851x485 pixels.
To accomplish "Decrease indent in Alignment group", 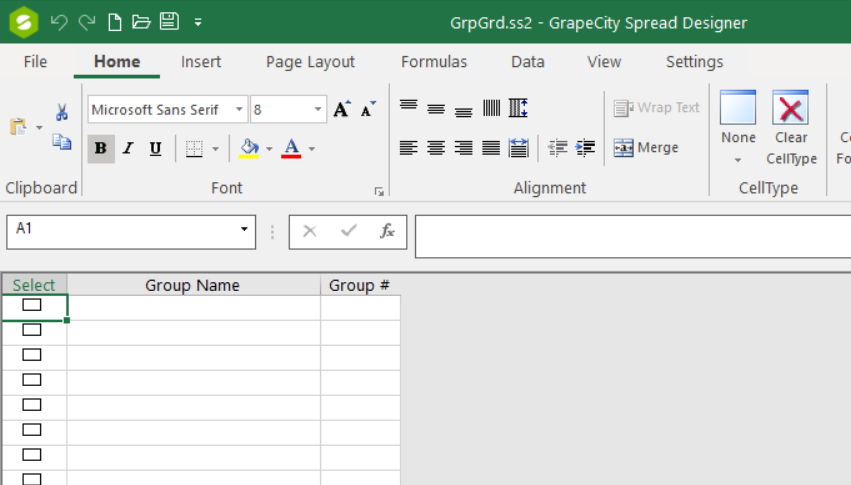I will coord(557,148).
